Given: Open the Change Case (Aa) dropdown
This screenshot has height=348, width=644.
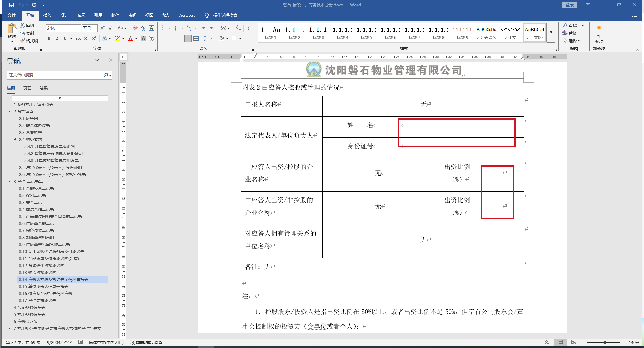Looking at the screenshot, I should point(122,28).
